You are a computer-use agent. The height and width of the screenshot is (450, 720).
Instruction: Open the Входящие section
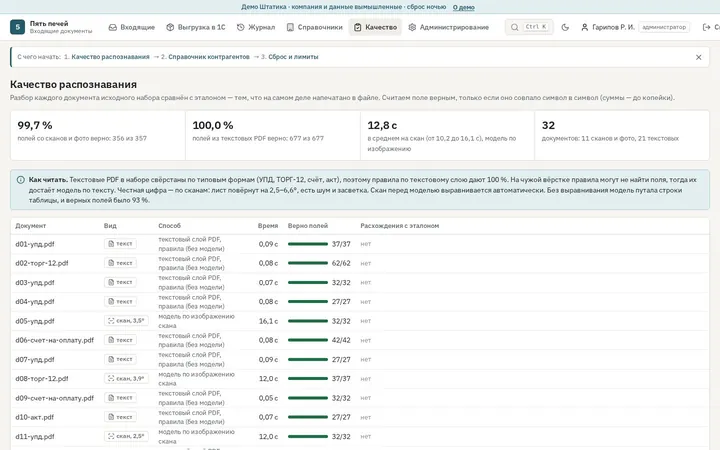tap(131, 27)
